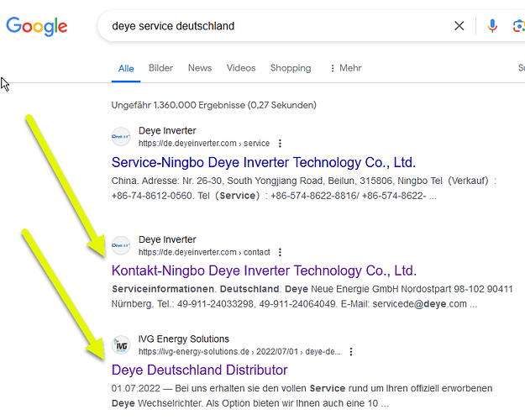The height and width of the screenshot is (420, 525).
Task: Click snippet text starting 'China. Adresse: Nr. 26-30'
Action: (304, 188)
